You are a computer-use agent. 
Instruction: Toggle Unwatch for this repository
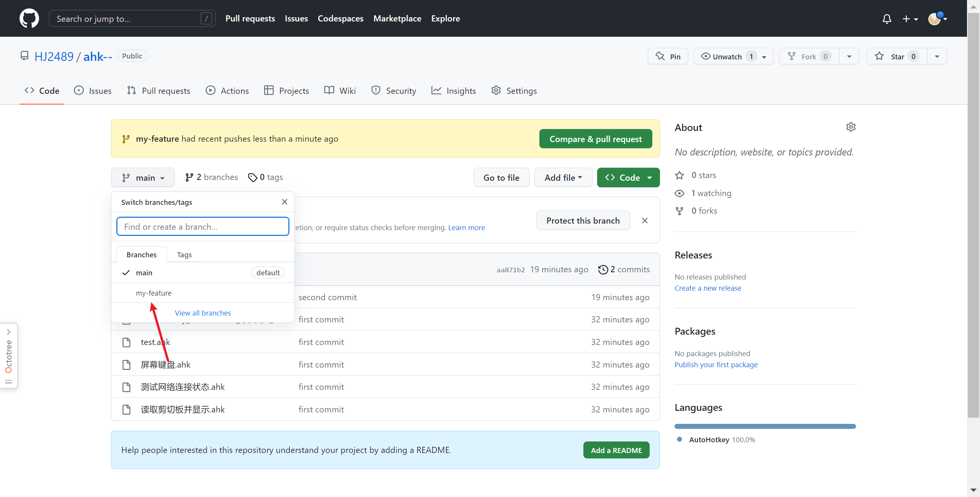point(727,57)
